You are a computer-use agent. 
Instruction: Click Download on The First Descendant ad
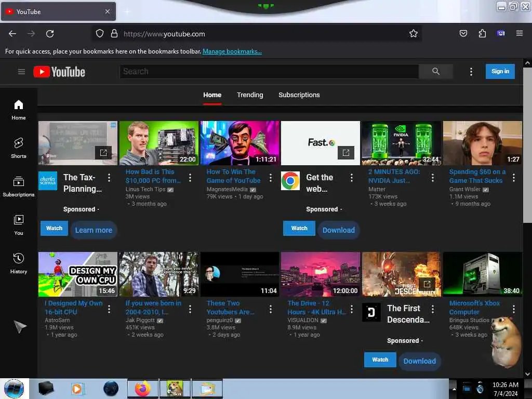coord(420,361)
